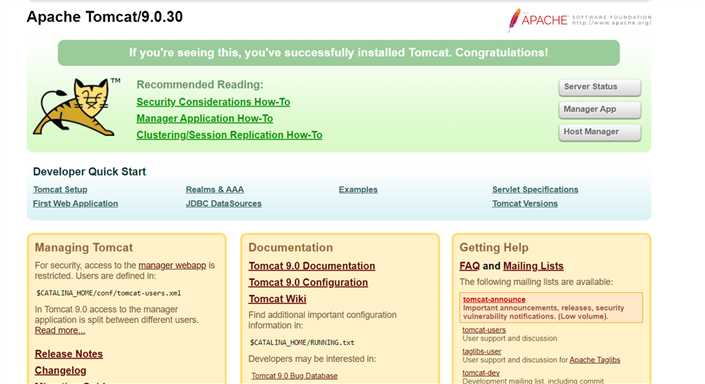
Task: Open Tomcat 9.0 Bug Database link
Action: coord(294,376)
